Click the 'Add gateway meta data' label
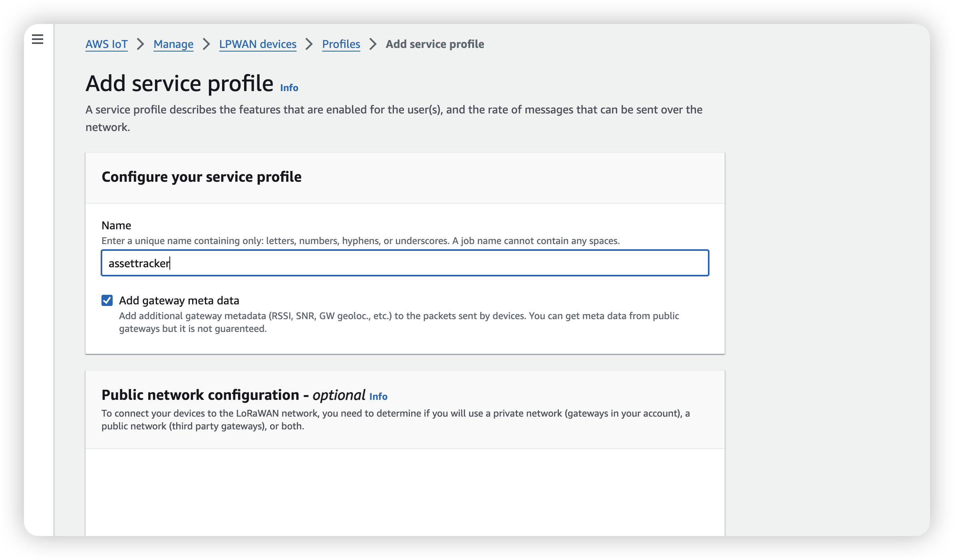954x560 pixels. 179,300
